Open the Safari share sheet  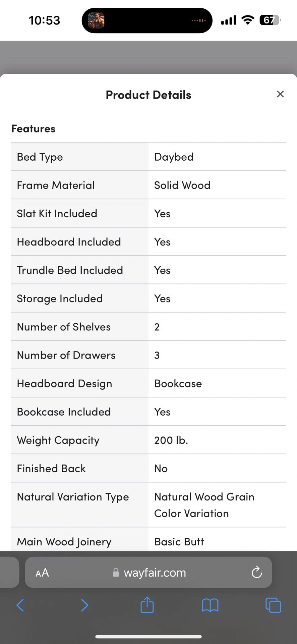(x=147, y=605)
